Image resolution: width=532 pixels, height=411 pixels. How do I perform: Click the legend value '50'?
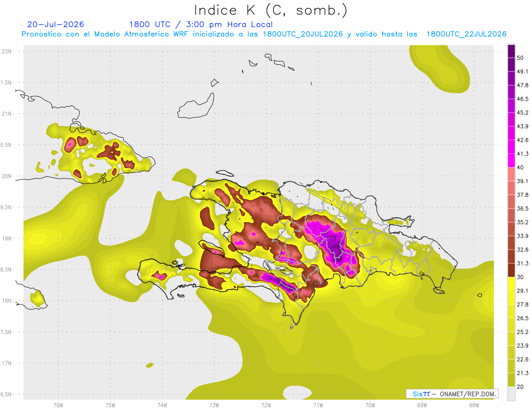(521, 58)
